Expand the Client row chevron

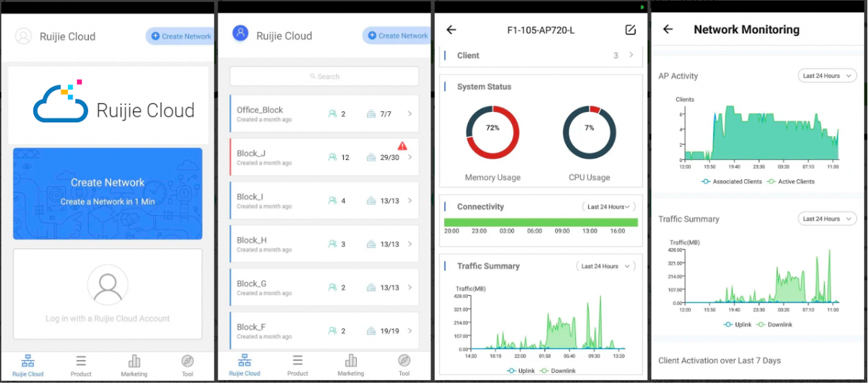631,55
